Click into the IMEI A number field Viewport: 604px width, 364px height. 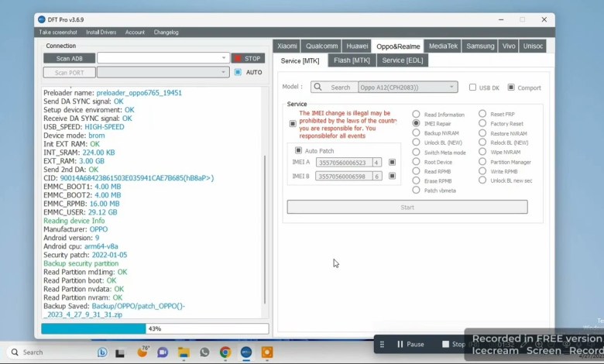point(343,163)
